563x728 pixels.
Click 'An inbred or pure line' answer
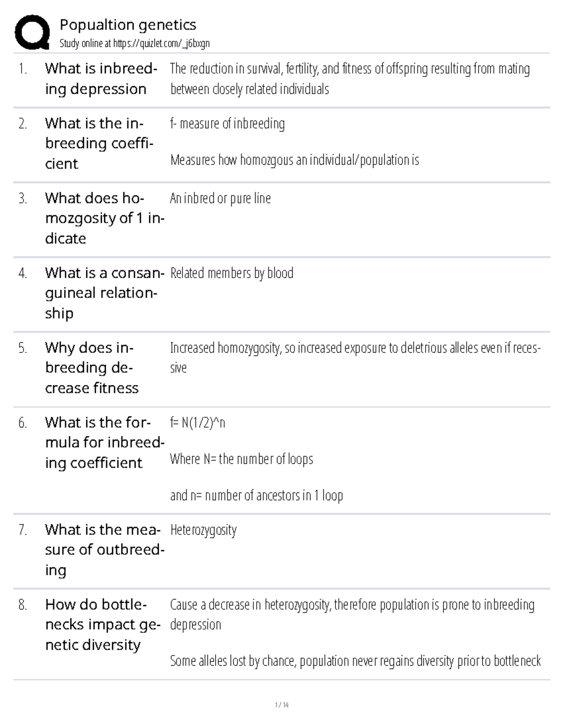[220, 198]
